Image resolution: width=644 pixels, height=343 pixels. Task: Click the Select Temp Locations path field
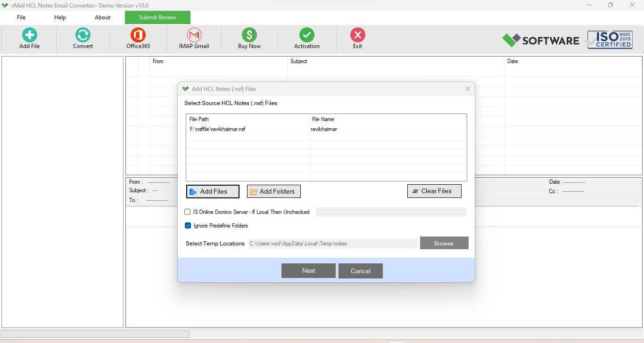[333, 244]
